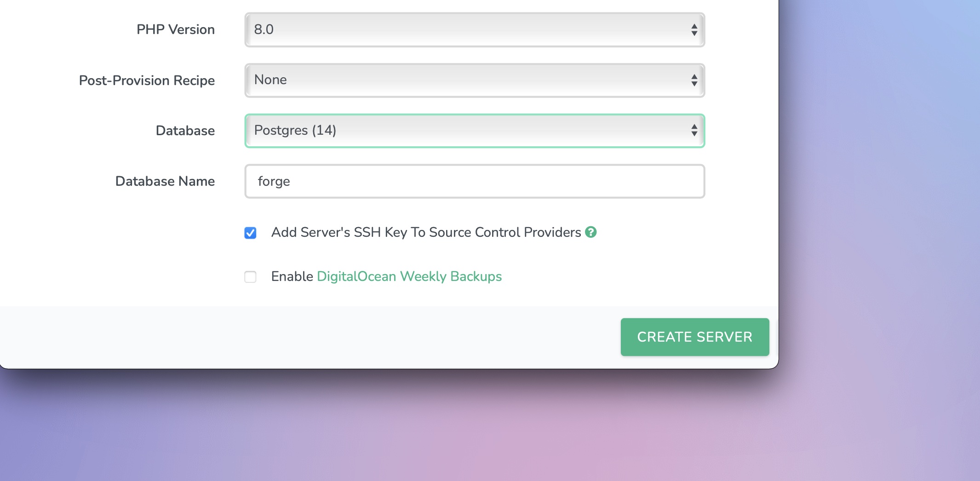Screen dimensions: 980x481
Task: Click the stepper arrows on Post-Provision Recipe select
Action: 693,80
